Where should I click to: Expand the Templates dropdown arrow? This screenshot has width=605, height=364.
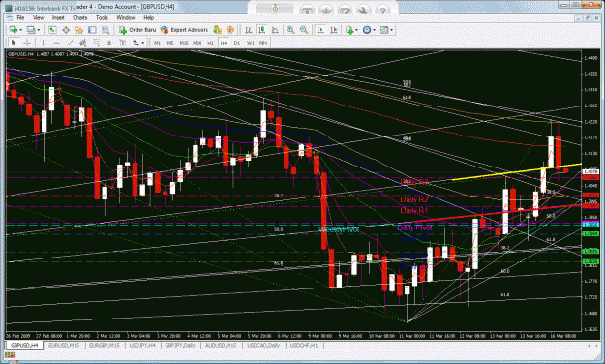pos(392,30)
